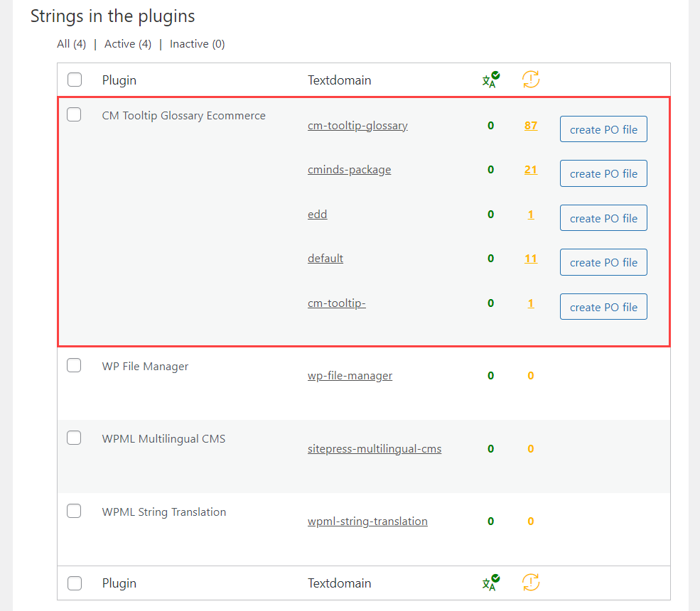Click the needs-update icon in bottom footer
Image resolution: width=700 pixels, height=611 pixels.
[531, 583]
